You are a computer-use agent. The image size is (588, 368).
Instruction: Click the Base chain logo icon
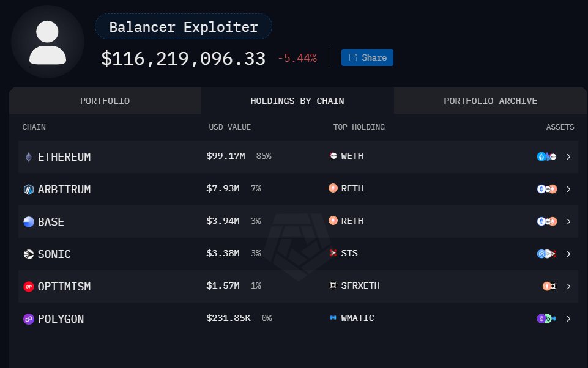[28, 222]
